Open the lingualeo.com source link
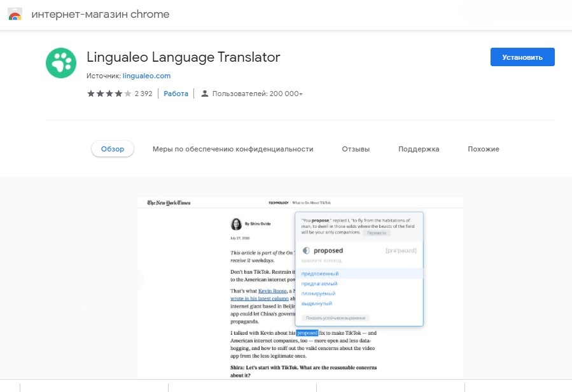 pos(146,76)
